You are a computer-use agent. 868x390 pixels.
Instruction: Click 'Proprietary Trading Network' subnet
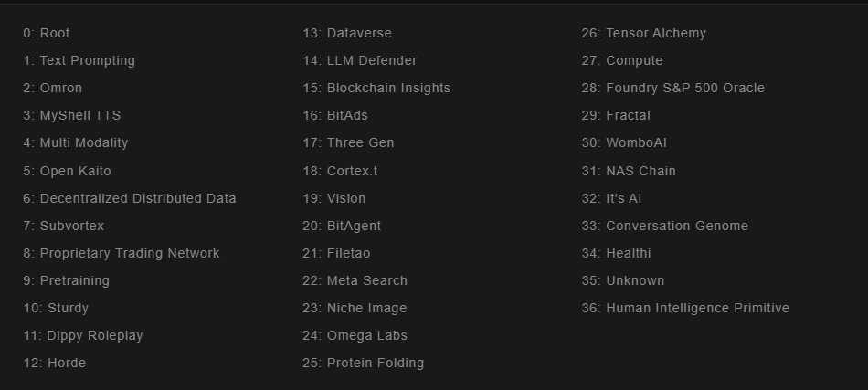(122, 253)
